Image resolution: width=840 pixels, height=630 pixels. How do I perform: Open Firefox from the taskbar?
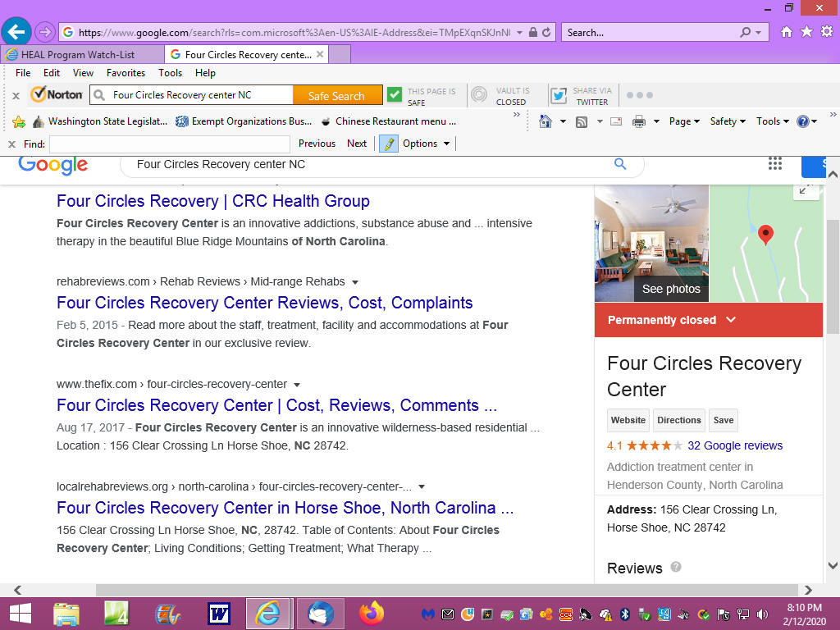(372, 614)
